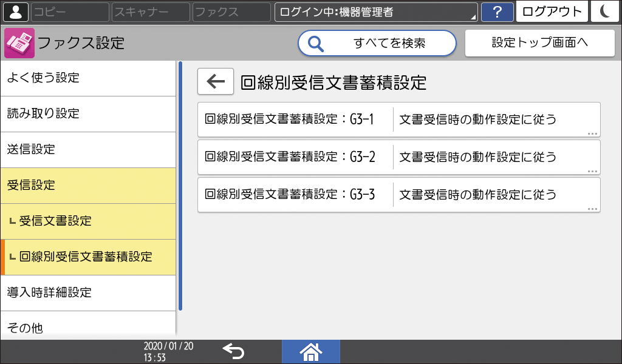Open 設定トップ画面へ settings top screen

coord(539,42)
